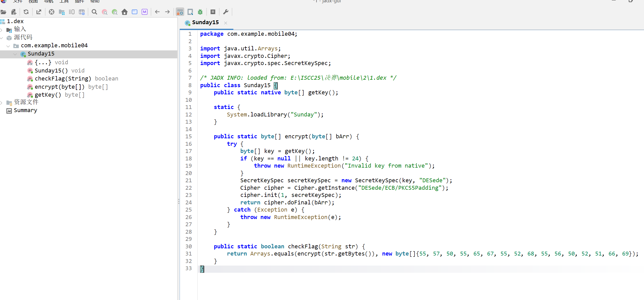Click the reload refresh toolbar icon

[26, 12]
